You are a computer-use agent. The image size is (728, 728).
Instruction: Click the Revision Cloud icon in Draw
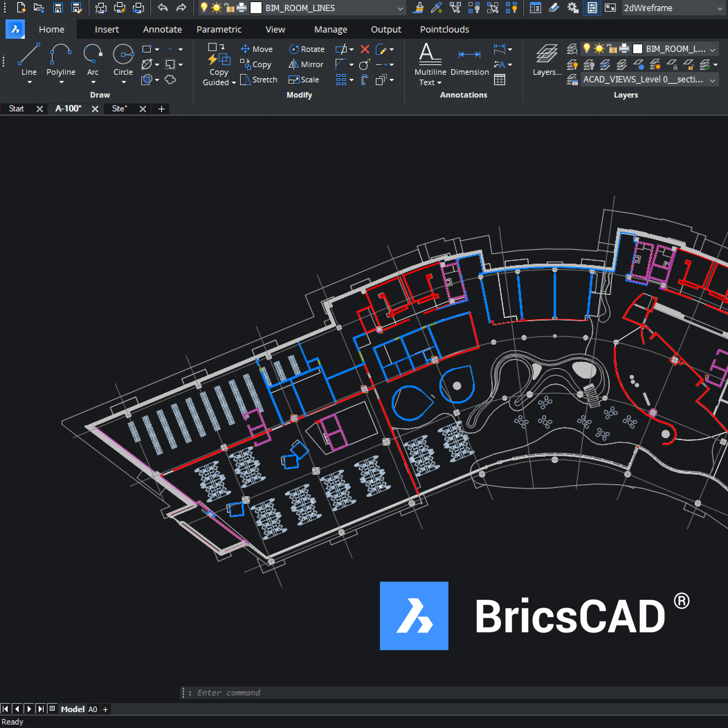(170, 80)
